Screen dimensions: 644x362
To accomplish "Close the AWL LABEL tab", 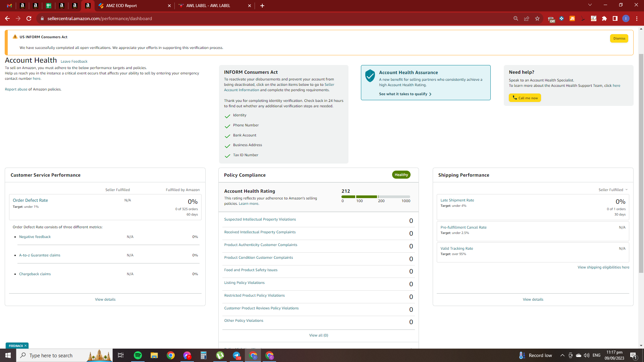I will click(249, 6).
